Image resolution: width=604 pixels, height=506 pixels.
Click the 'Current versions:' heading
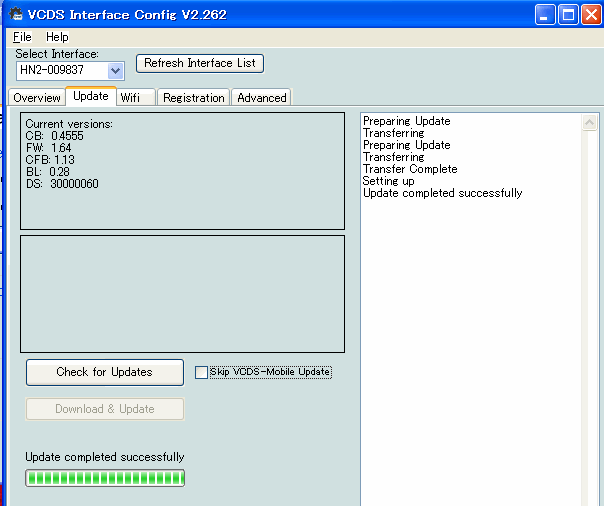69,124
